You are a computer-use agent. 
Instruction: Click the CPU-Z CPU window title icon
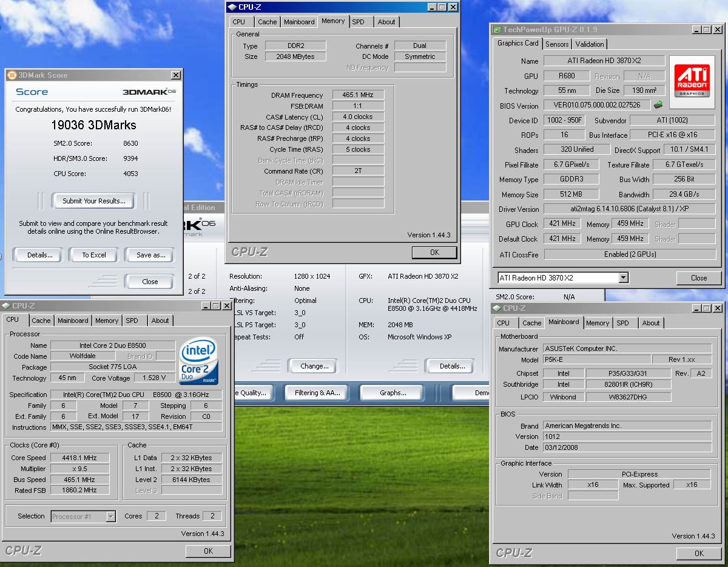[x=6, y=305]
